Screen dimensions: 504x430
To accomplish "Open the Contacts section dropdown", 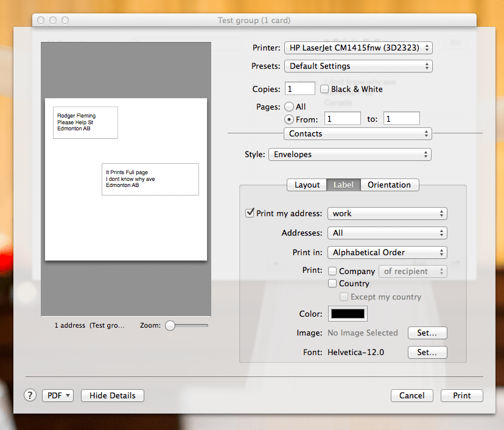I will pyautogui.click(x=357, y=133).
